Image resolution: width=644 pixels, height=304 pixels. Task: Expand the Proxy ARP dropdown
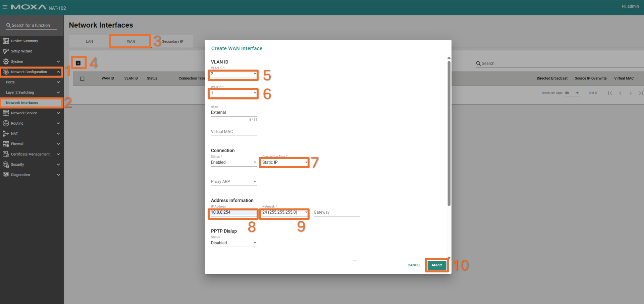(233, 182)
